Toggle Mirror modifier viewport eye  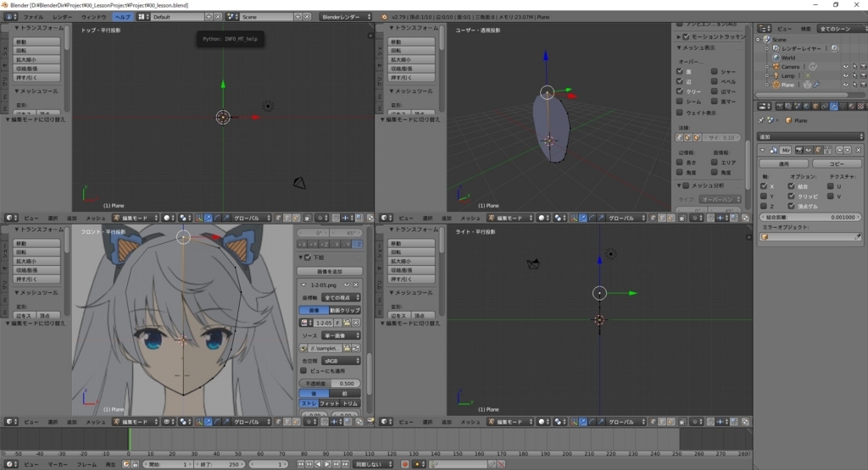[x=808, y=150]
